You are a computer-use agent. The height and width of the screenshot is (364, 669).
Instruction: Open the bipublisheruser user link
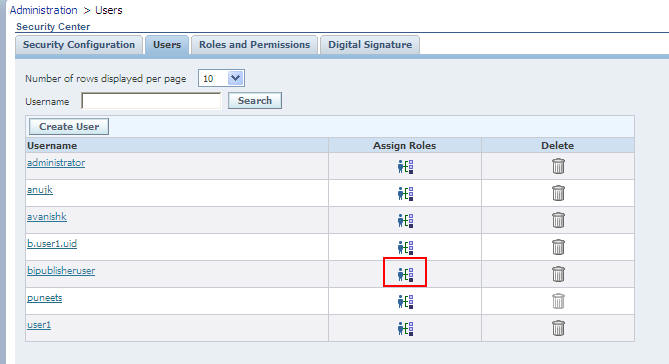61,271
